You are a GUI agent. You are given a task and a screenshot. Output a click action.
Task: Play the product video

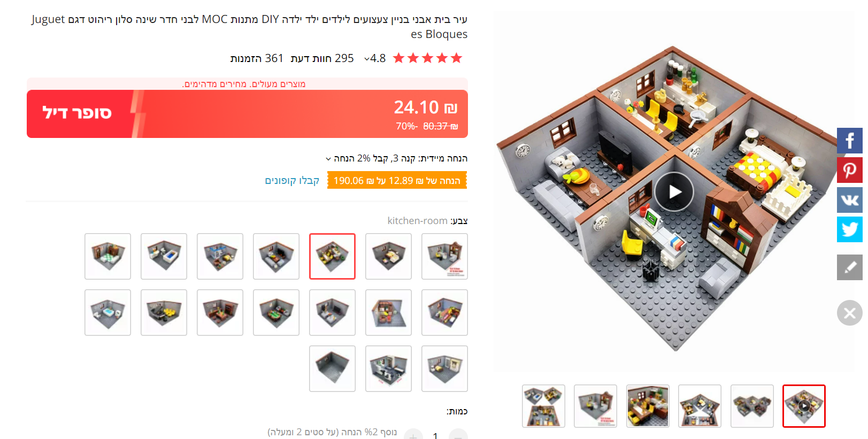(x=674, y=192)
